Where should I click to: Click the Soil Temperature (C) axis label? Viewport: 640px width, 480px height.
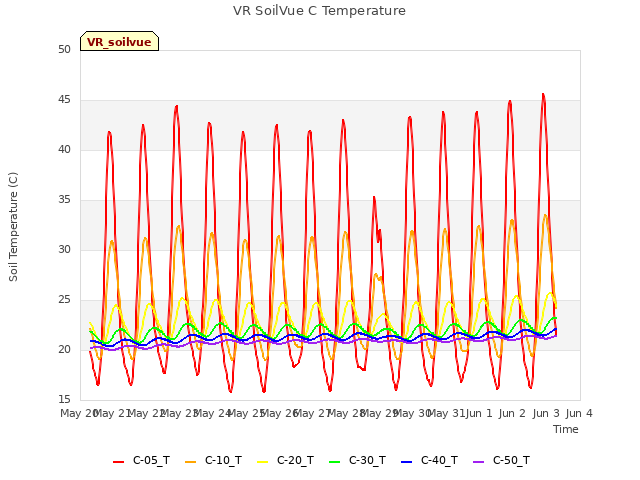pos(13,227)
